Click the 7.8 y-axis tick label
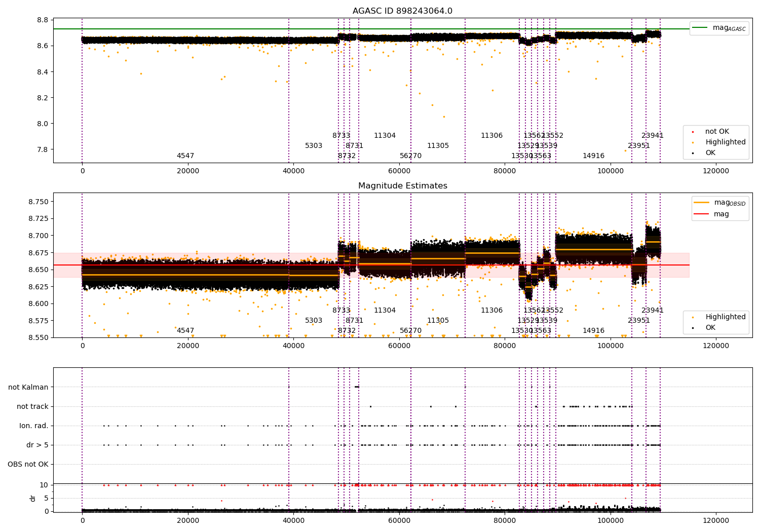Image resolution: width=760 pixels, height=532 pixels. (x=43, y=150)
